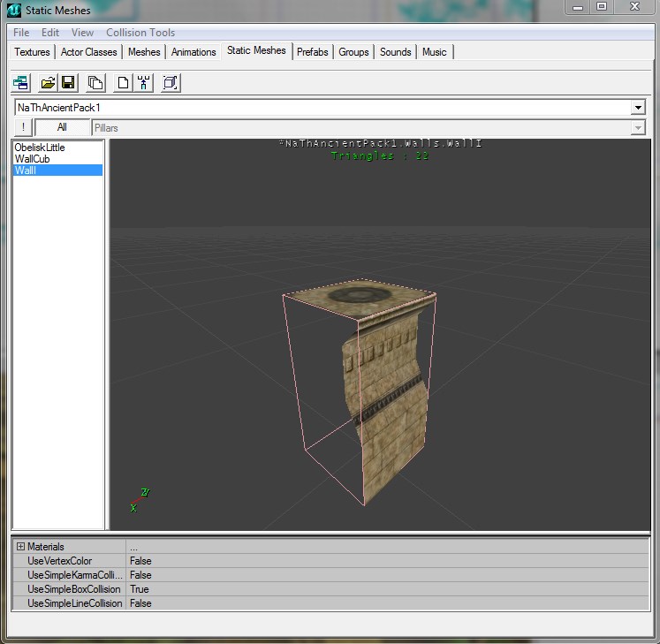The width and height of the screenshot is (660, 644).
Task: Select ObeliskLittle in the mesh list
Action: [x=40, y=148]
